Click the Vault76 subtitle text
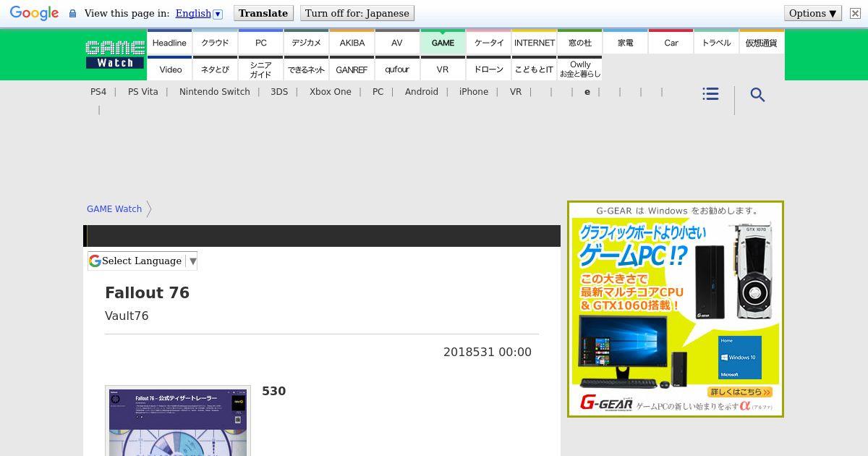Screen dimensions: 868x456 point(127,316)
